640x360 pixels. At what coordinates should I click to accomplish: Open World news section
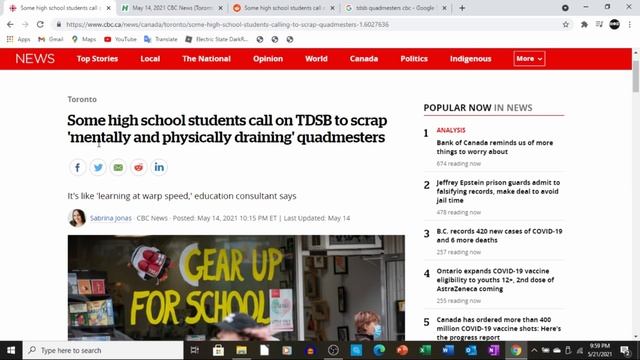[316, 59]
